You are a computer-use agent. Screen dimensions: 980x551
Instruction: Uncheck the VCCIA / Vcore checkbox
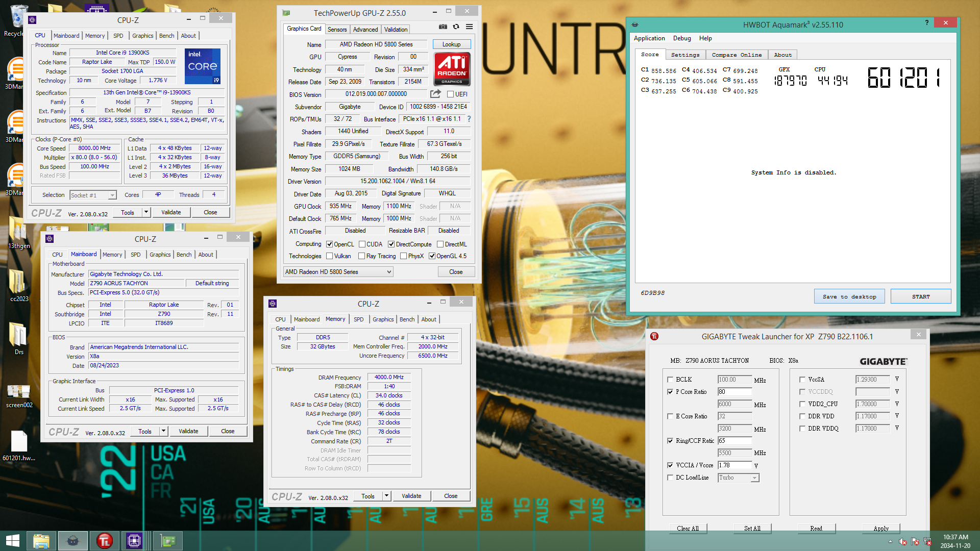point(670,465)
